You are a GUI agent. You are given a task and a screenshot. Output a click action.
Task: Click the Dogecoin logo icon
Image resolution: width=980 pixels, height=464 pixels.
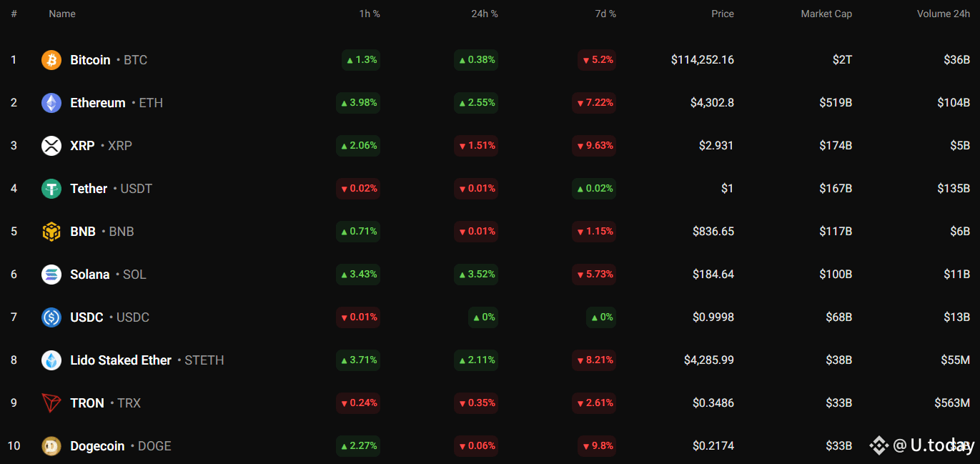51,446
